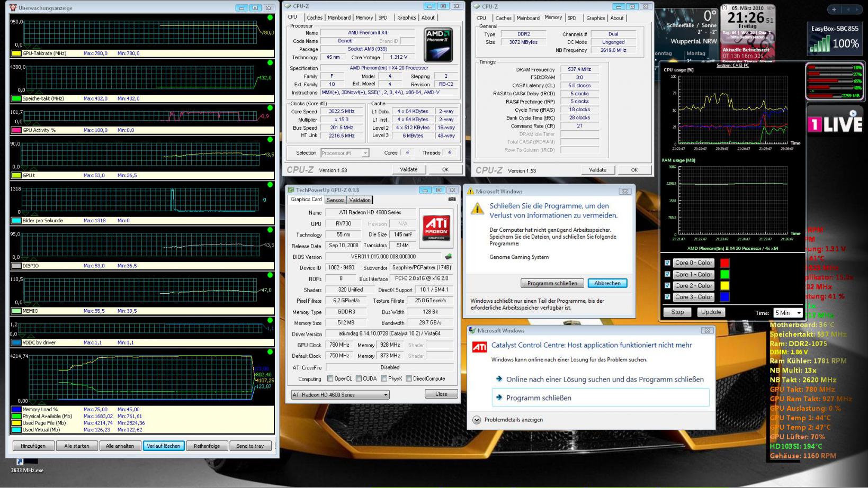The height and width of the screenshot is (488, 868).
Task: Click the green status dot of Bilder pro Sekunde graph
Action: pyautogui.click(x=270, y=185)
